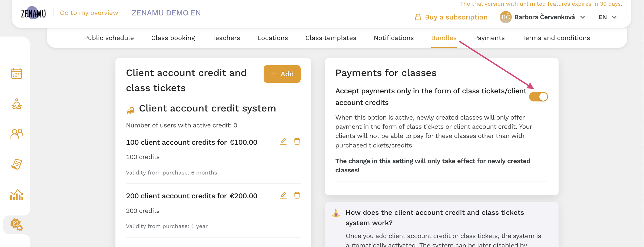Edit the 100 client account credits bundle
Image resolution: width=644 pixels, height=247 pixels.
[283, 141]
